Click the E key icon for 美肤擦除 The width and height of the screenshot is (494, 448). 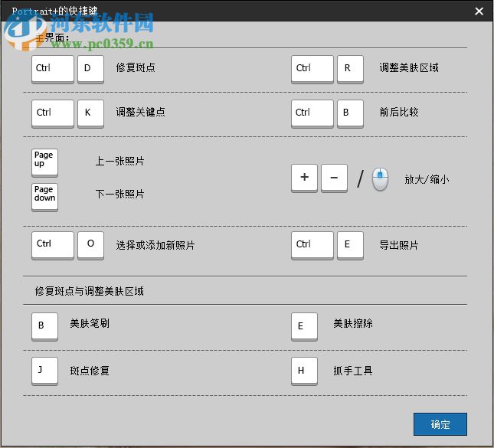click(x=304, y=326)
